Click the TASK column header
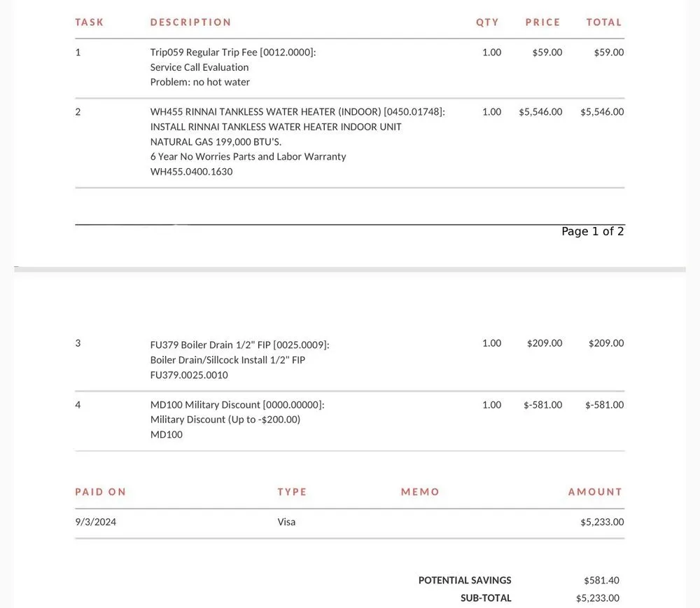Image resolution: width=700 pixels, height=608 pixels. click(x=90, y=22)
